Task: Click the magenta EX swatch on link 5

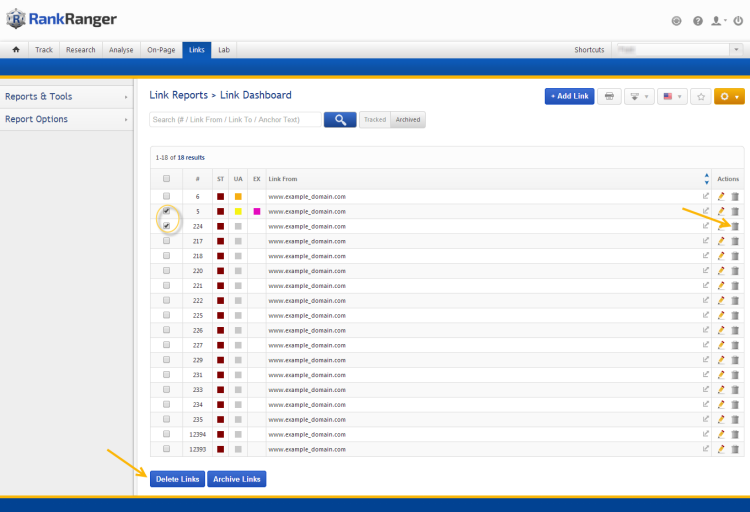Action: tap(257, 211)
